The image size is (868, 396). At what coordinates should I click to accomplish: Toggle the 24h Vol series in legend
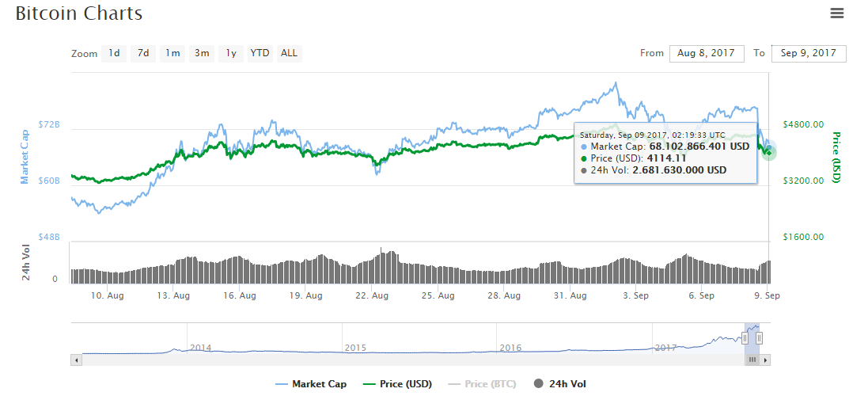559,384
